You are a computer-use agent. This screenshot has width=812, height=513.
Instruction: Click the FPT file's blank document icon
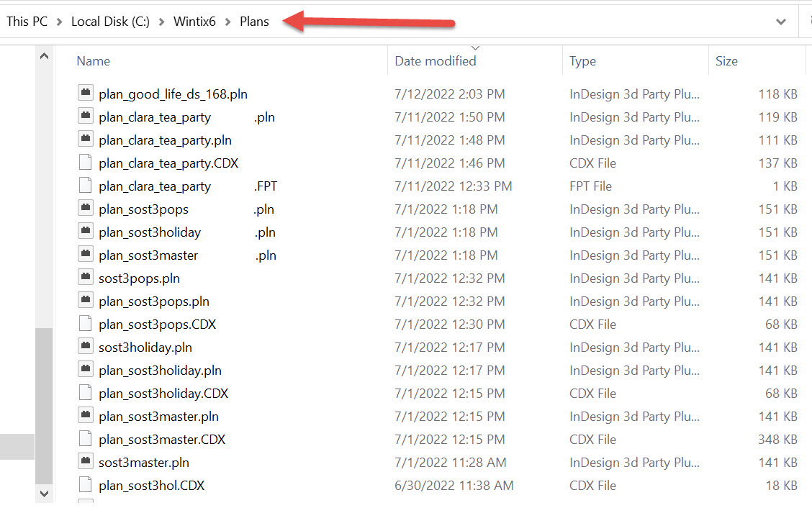(x=86, y=185)
